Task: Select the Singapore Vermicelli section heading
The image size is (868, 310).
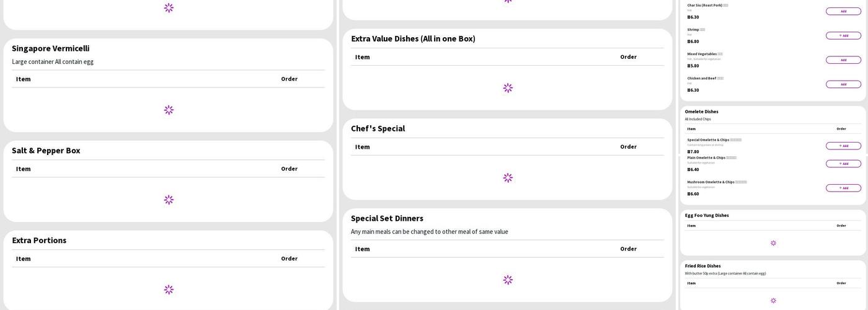Action: click(50, 48)
